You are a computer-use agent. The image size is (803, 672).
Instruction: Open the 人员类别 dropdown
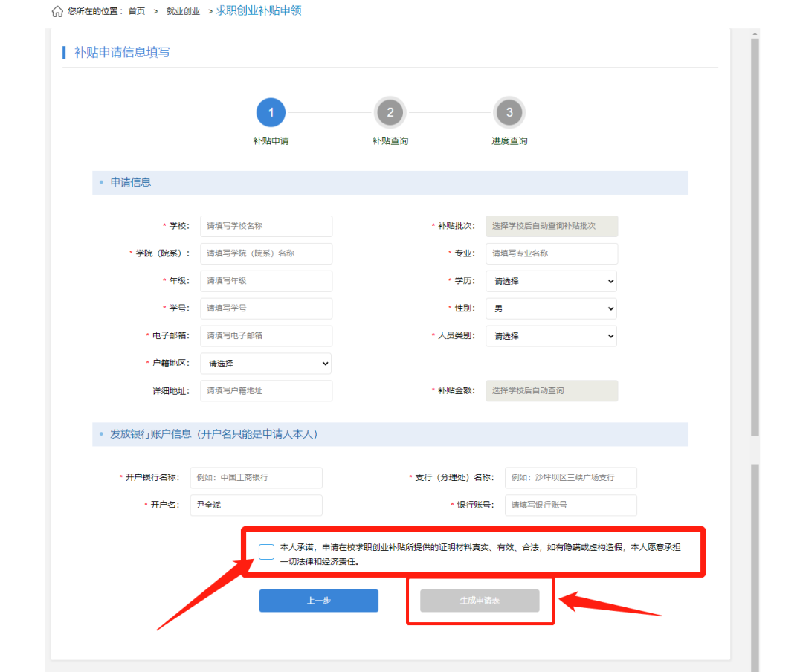point(551,336)
